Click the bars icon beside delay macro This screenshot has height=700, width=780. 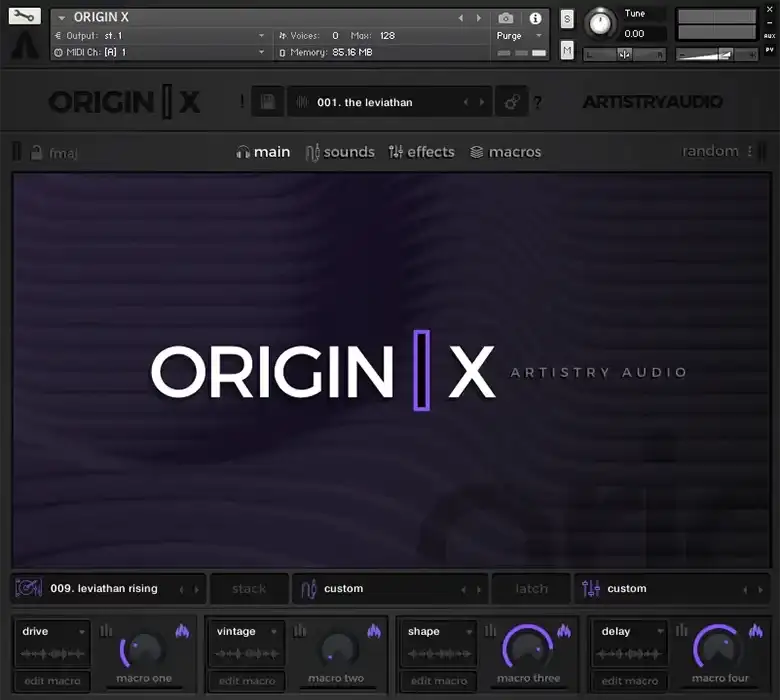(682, 631)
